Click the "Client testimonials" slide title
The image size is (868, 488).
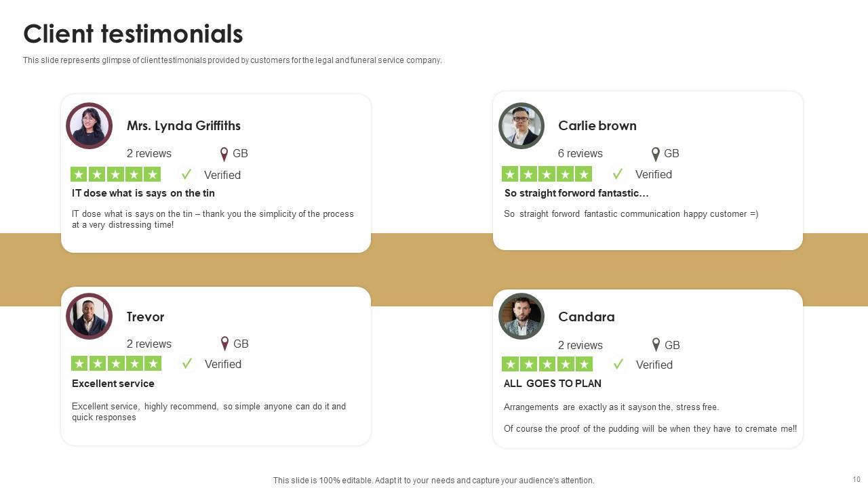pos(133,34)
